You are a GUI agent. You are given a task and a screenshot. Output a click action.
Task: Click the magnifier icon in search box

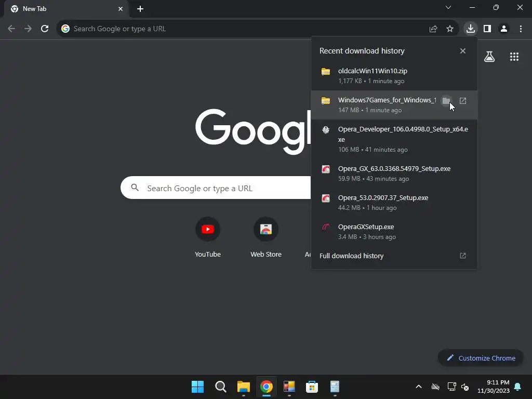coord(135,188)
